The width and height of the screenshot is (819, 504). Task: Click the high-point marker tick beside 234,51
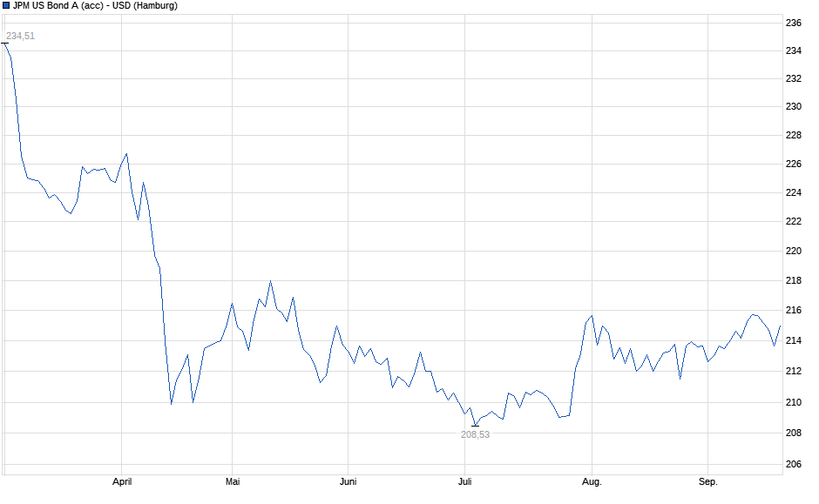4,44
